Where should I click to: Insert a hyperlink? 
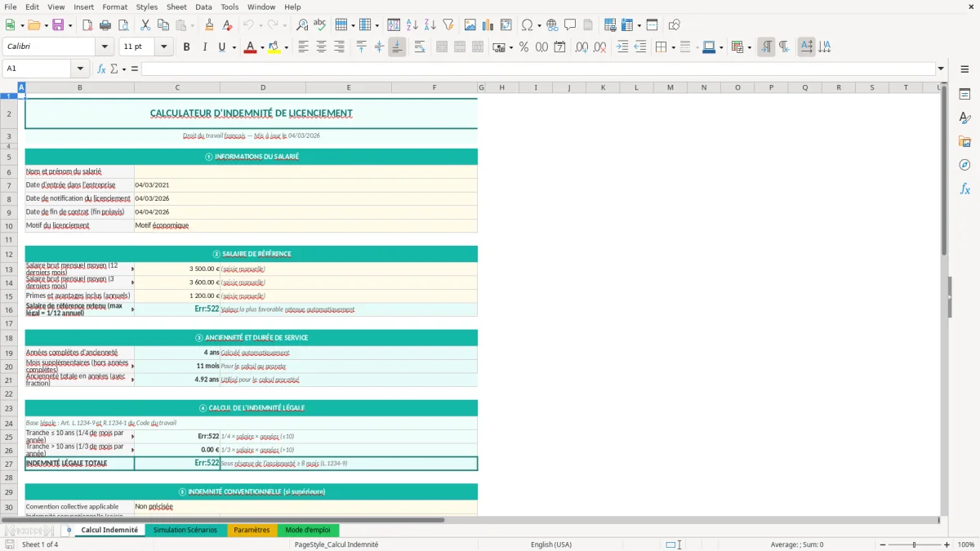click(x=552, y=25)
